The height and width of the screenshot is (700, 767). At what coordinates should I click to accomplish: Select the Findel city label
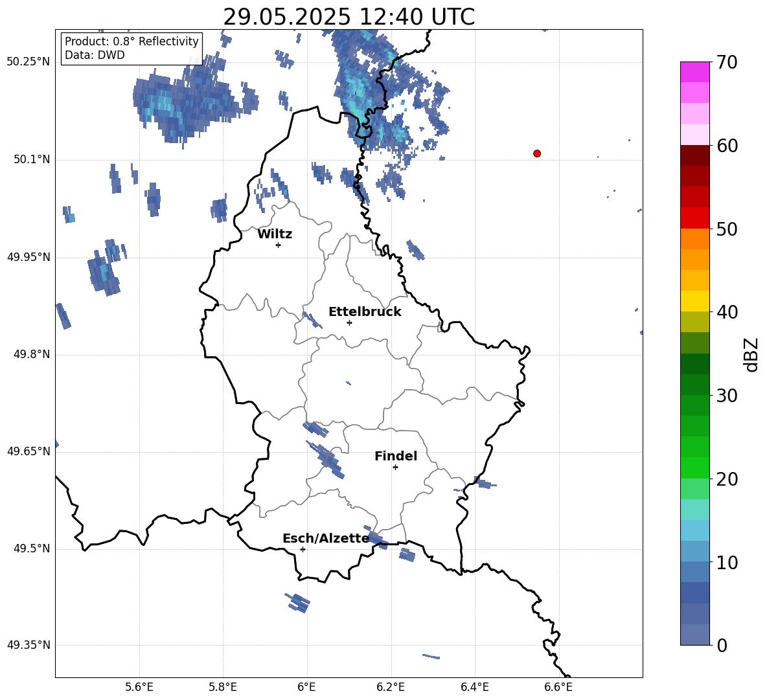point(396,456)
